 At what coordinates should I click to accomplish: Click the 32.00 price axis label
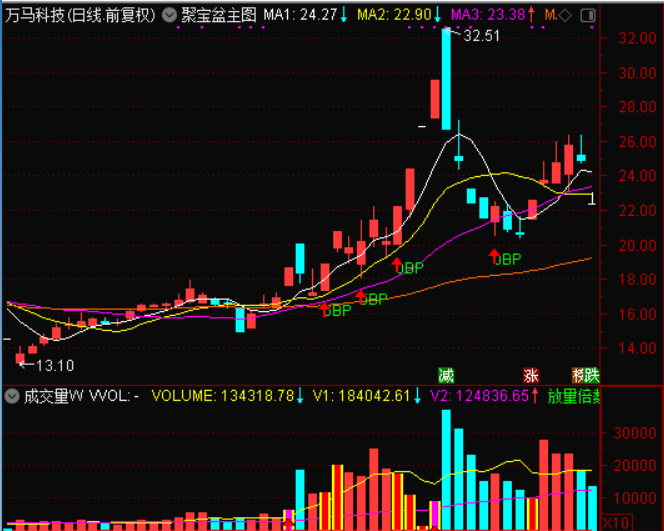pyautogui.click(x=637, y=38)
